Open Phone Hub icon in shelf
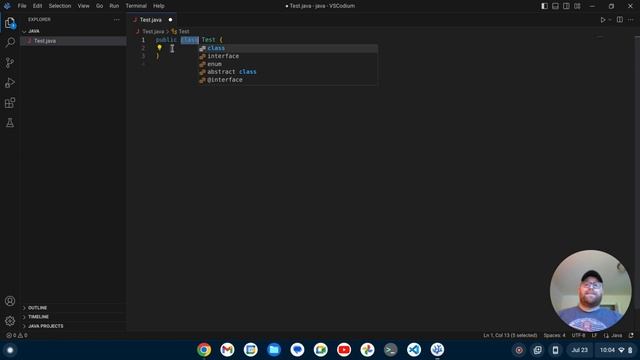This screenshot has width=640, height=360. click(x=555, y=350)
